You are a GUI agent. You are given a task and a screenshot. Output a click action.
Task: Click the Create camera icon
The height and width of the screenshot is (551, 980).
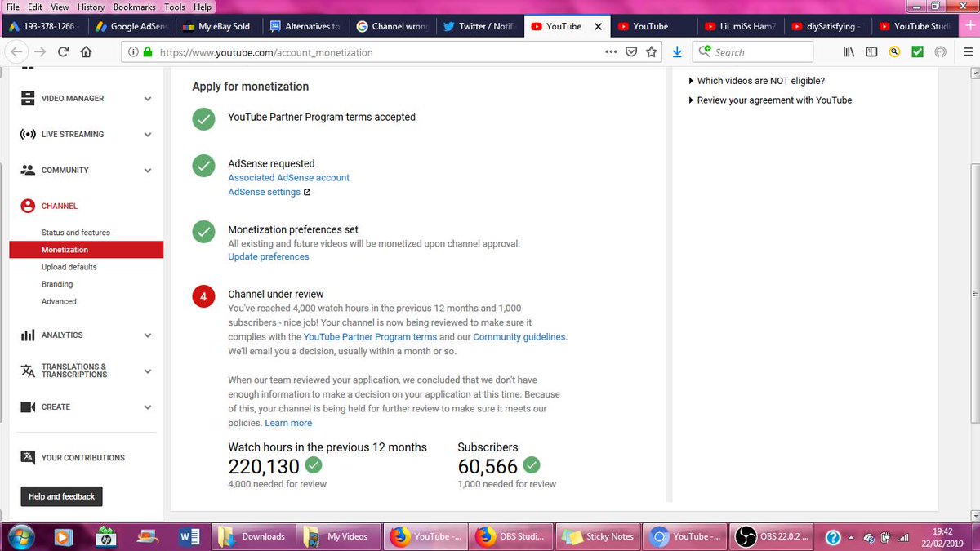tap(28, 407)
